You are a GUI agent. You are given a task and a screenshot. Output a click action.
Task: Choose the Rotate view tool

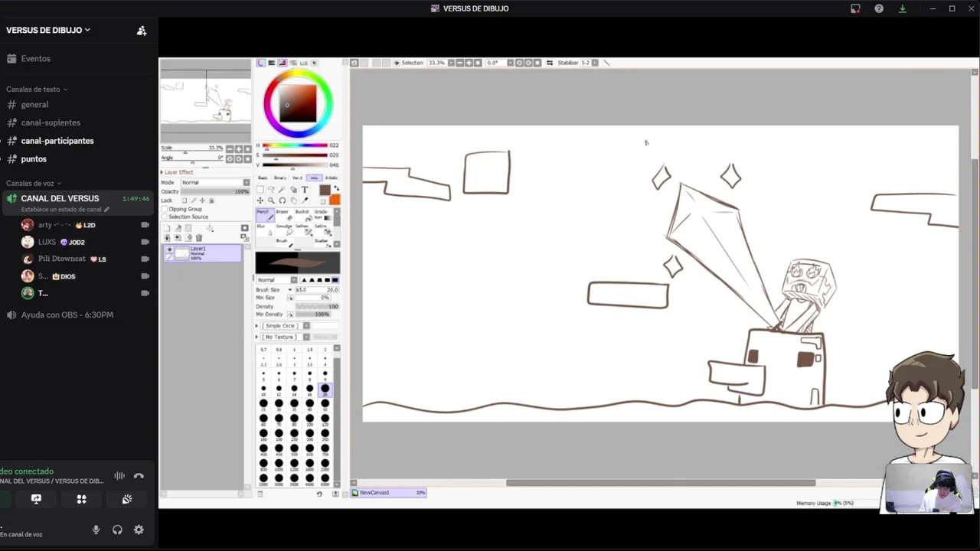[x=283, y=201]
